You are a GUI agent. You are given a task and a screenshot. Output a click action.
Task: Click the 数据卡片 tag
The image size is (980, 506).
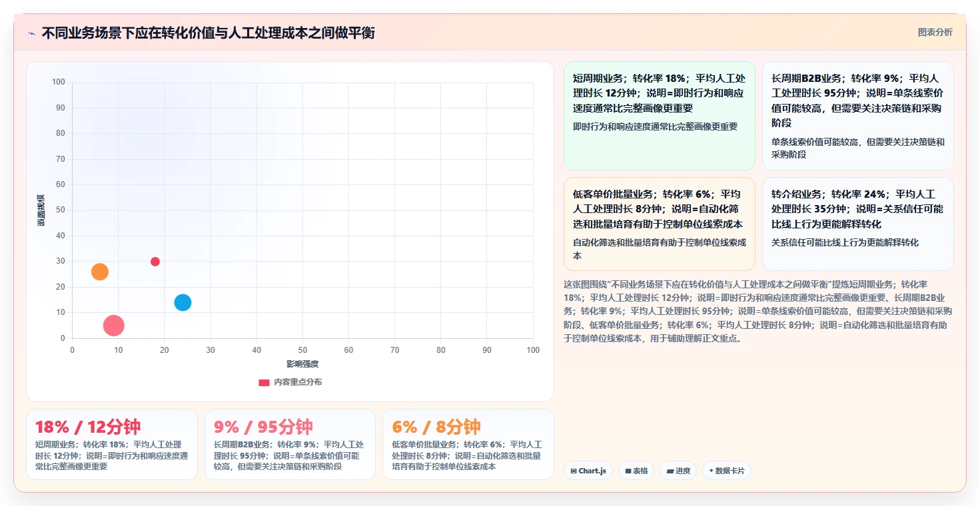[727, 471]
